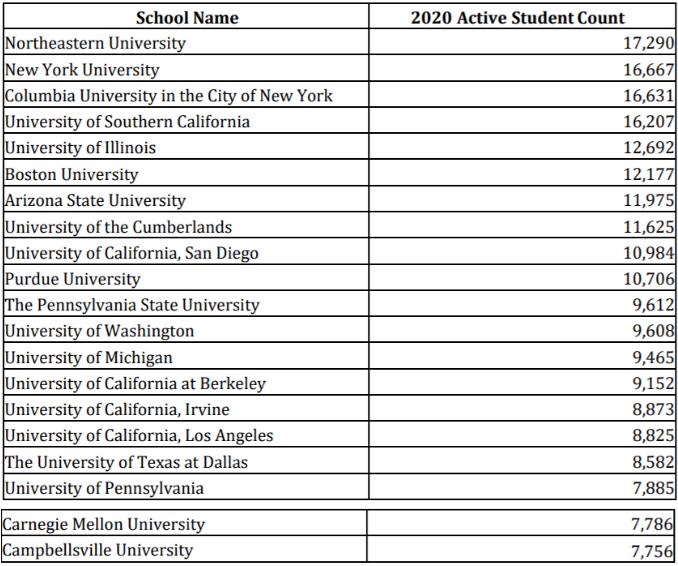The image size is (678, 566).
Task: Select the student count value 7,885
Action: (x=651, y=488)
